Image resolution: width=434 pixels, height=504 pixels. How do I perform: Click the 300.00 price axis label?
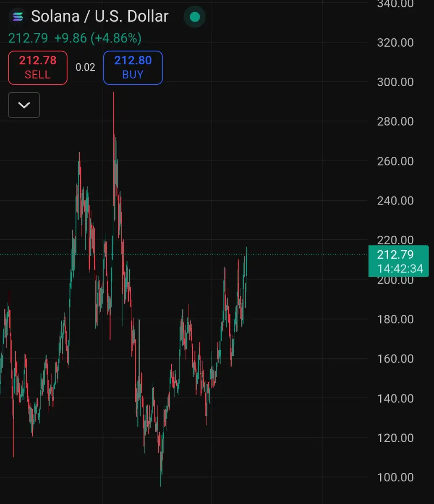[395, 82]
